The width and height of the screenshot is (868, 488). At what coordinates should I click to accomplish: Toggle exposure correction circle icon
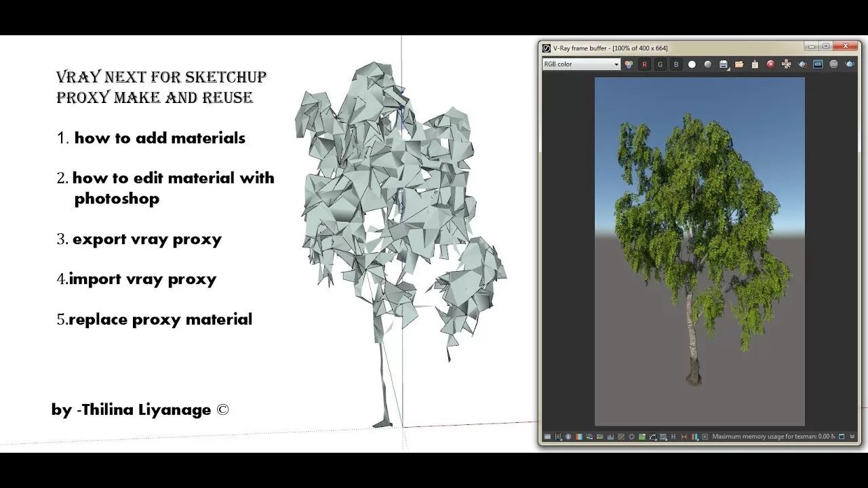coord(631,436)
